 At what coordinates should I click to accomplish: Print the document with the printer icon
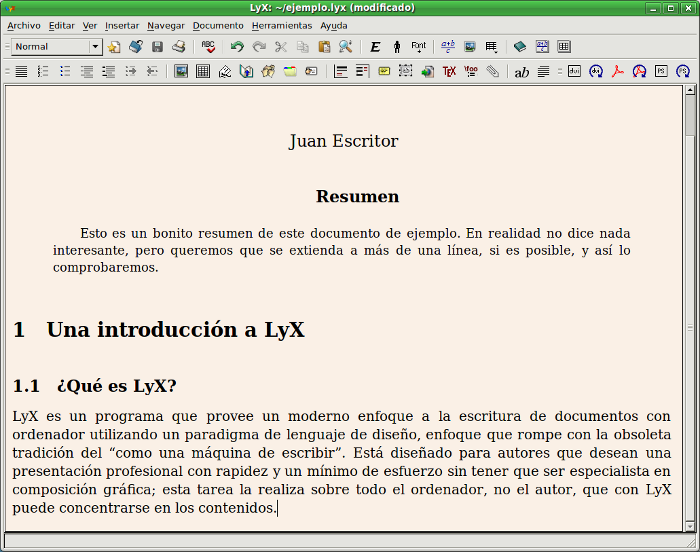(179, 46)
